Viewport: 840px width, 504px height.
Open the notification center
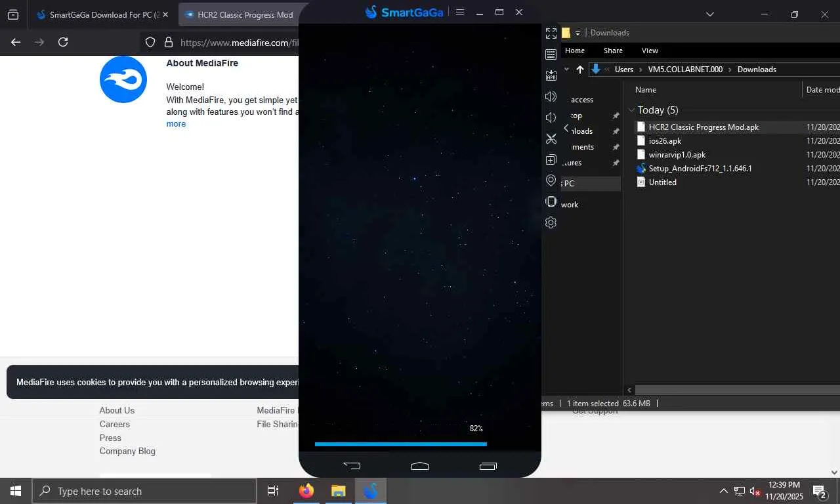[x=820, y=491]
